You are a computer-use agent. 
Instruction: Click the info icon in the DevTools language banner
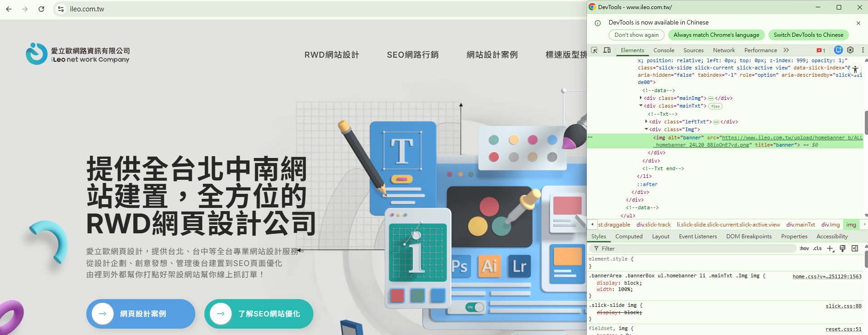[x=598, y=23]
